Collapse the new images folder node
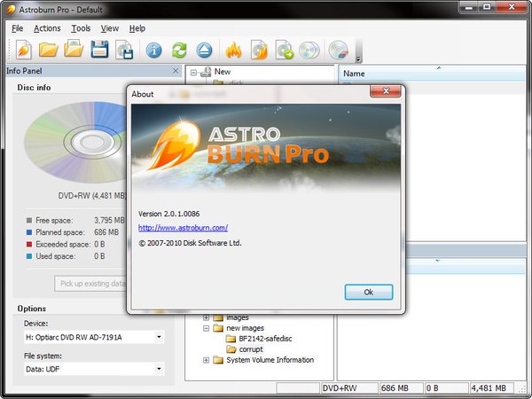 coord(207,328)
